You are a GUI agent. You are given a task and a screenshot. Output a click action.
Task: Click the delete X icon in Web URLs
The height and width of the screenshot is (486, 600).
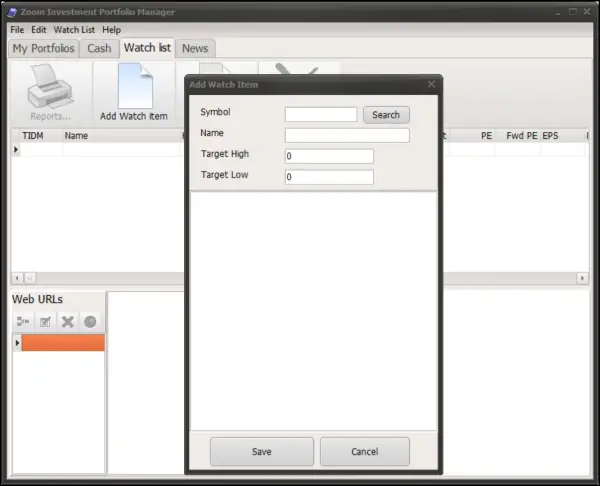click(x=68, y=321)
